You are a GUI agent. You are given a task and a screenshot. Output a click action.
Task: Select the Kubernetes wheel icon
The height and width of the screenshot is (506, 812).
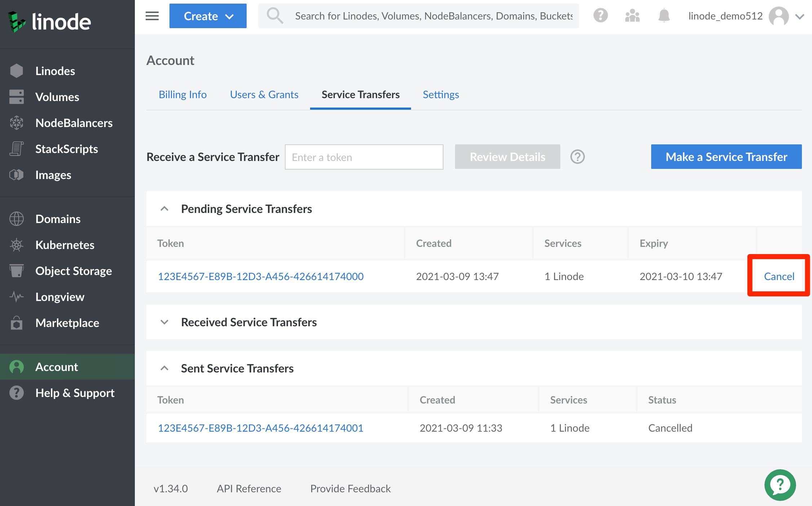point(17,245)
